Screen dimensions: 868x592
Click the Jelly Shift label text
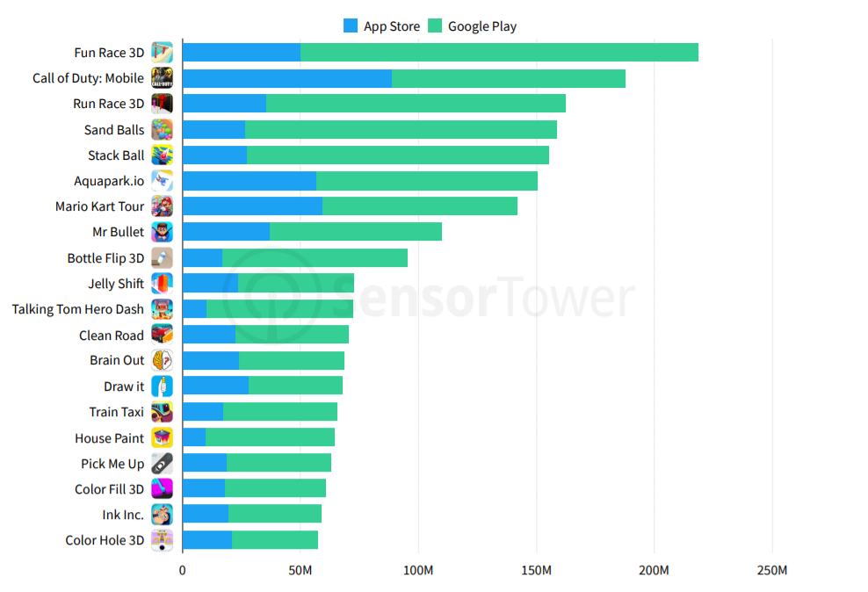[x=116, y=284]
